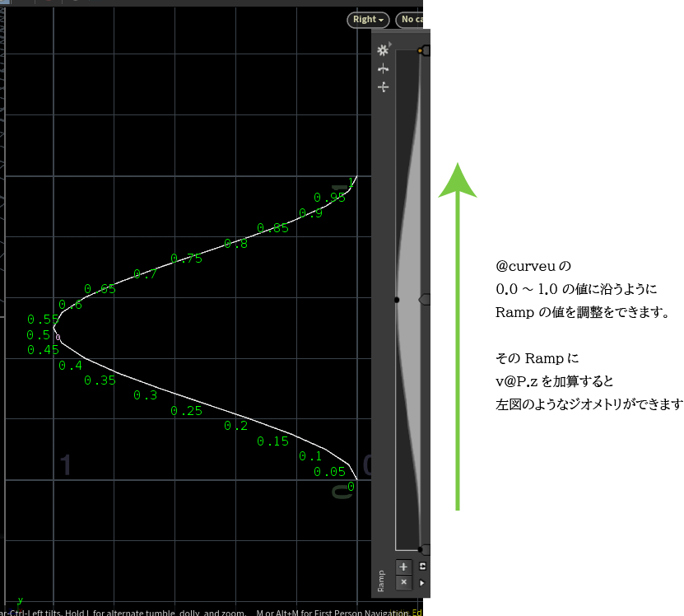Click the black ramp control point at middle
The width and height of the screenshot is (684, 616).
(397, 300)
